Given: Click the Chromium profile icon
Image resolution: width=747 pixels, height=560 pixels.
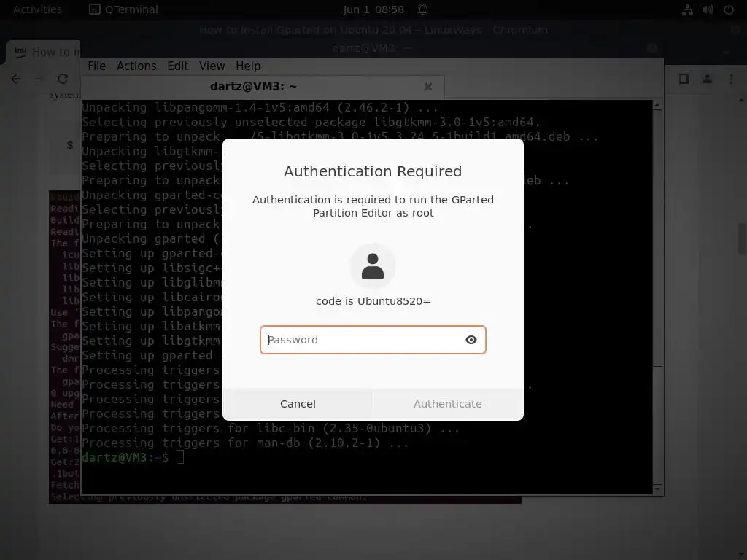Looking at the screenshot, I should click(707, 79).
